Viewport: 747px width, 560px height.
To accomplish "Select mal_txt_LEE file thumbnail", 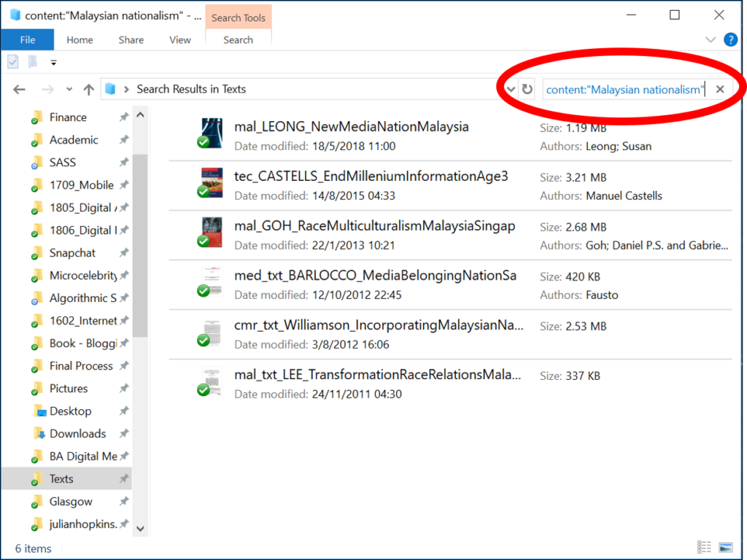I will tap(212, 381).
